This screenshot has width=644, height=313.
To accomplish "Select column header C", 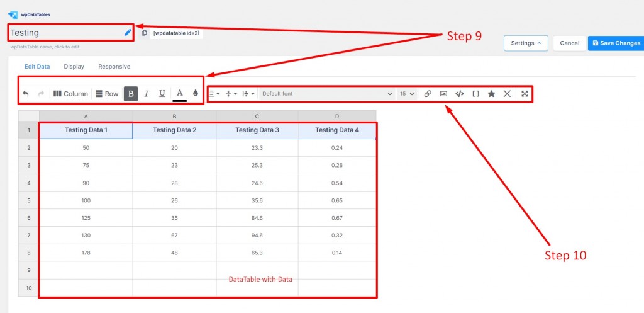I will 257,117.
